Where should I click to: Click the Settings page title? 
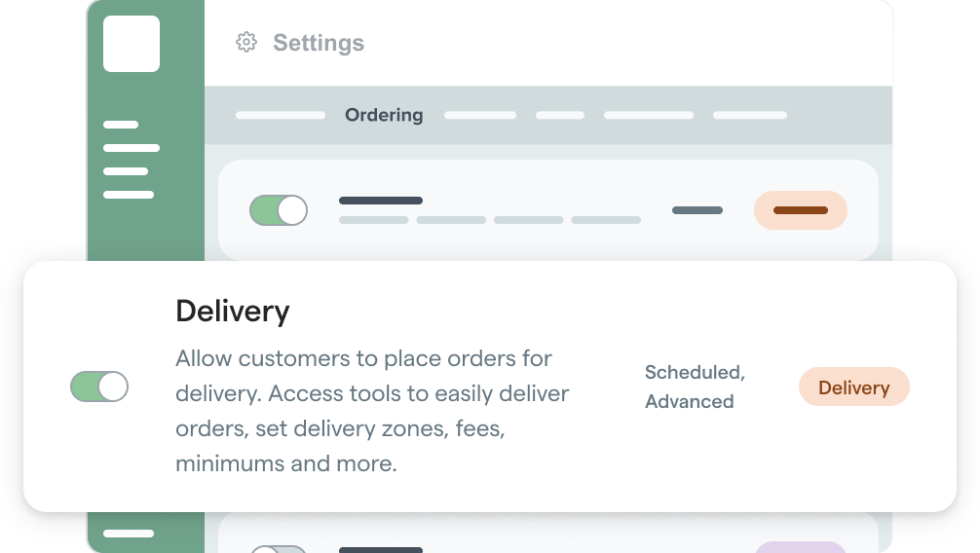[319, 43]
